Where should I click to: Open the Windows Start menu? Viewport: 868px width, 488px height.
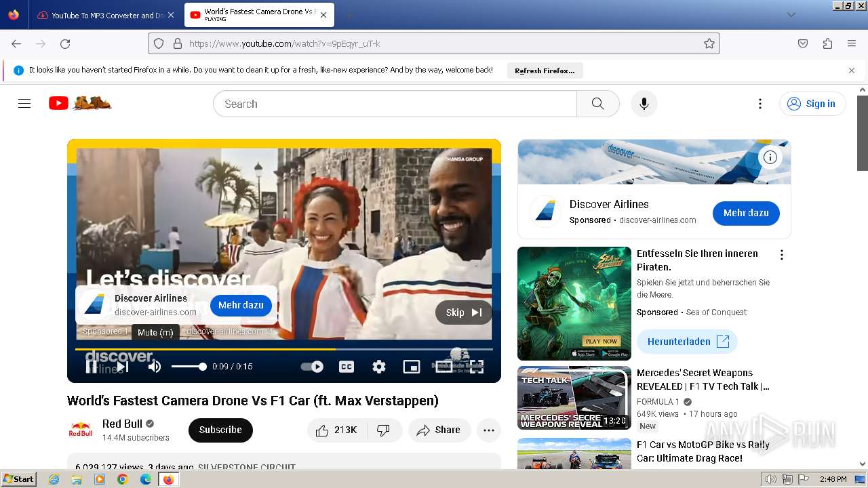[x=19, y=479]
